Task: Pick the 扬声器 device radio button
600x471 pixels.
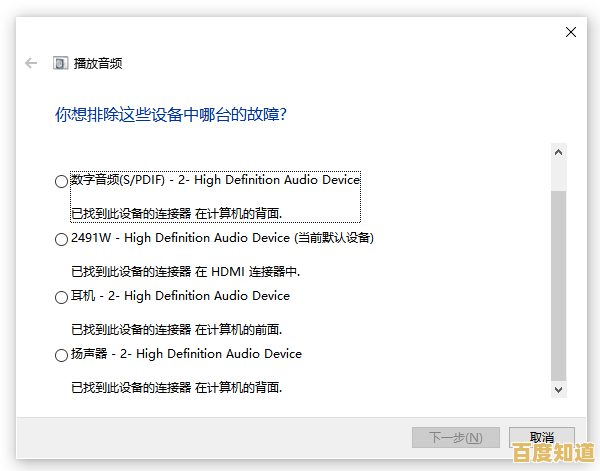Action: pos(62,355)
